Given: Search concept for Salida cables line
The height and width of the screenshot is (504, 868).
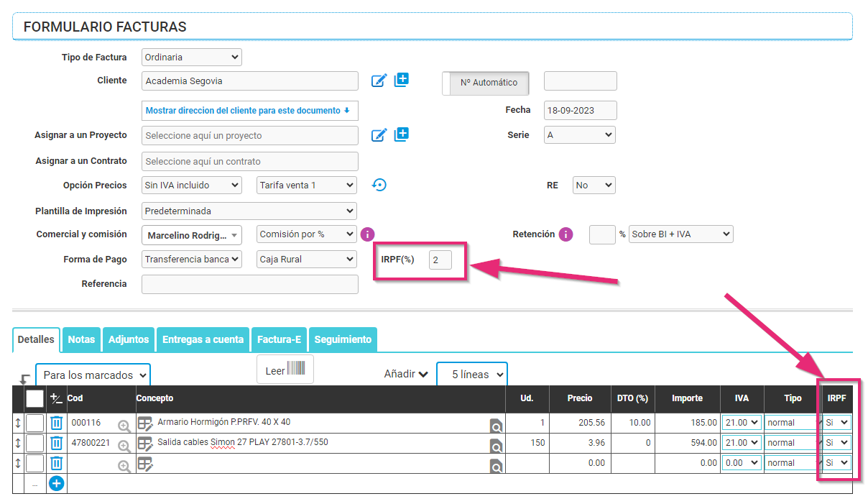Looking at the screenshot, I should [496, 446].
